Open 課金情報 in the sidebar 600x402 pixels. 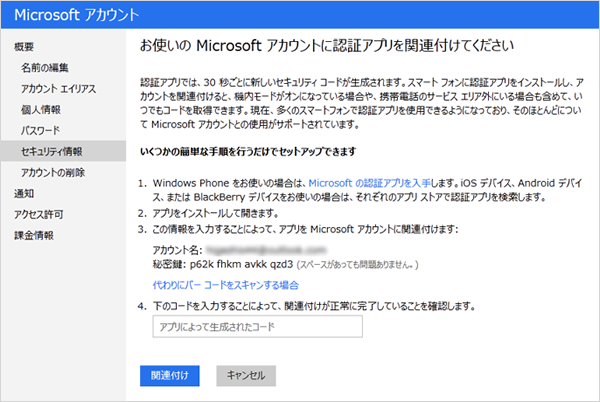point(34,235)
